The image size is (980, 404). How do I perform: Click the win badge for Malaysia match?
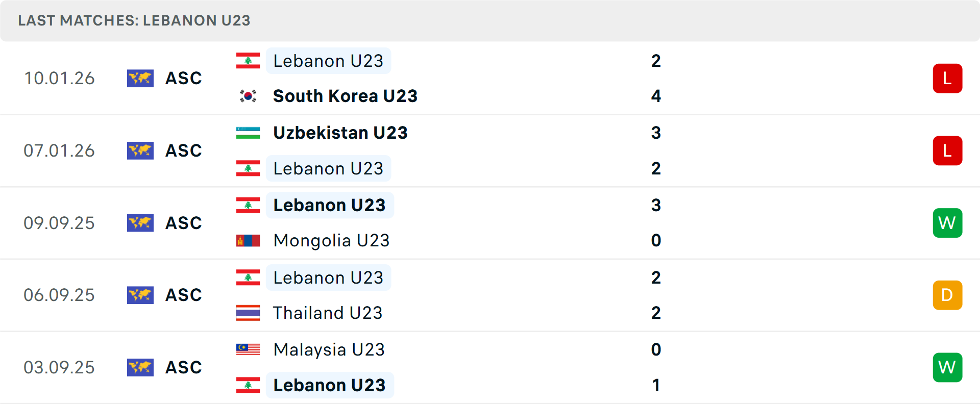(947, 367)
